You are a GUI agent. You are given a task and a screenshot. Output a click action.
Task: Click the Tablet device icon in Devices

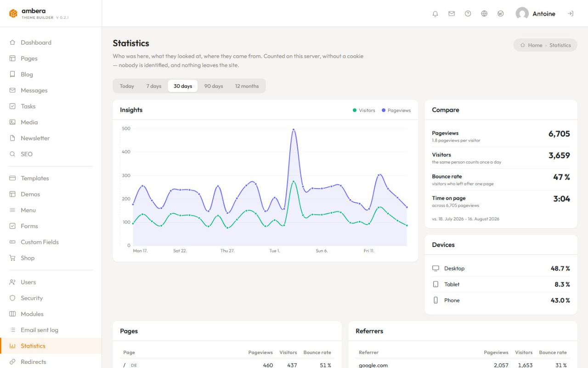tap(435, 284)
